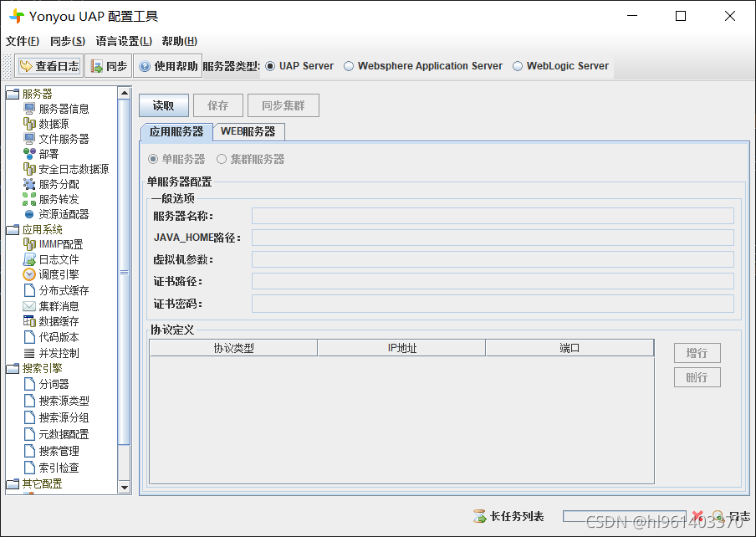Click the tree scrollbar down arrow

click(x=125, y=488)
